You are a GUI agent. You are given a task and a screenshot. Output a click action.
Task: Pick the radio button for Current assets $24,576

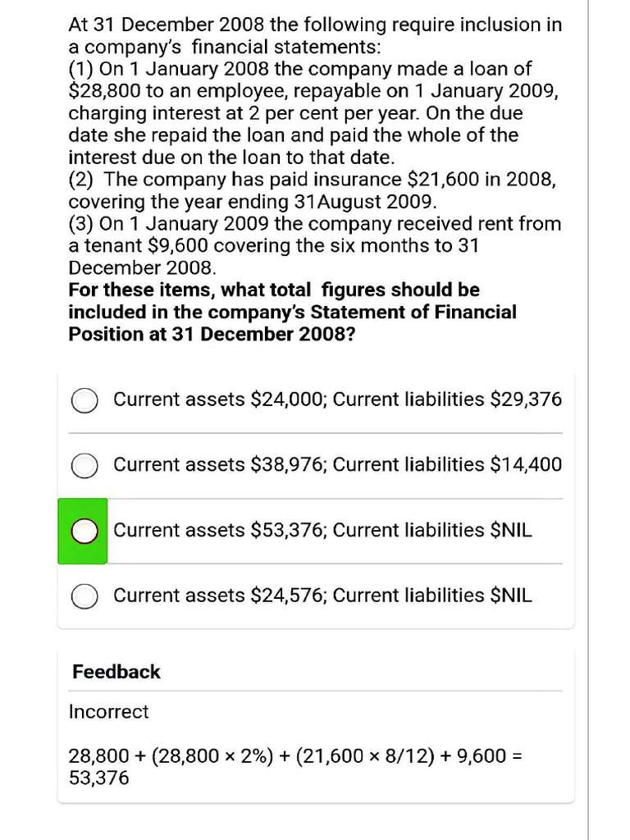[x=84, y=596]
